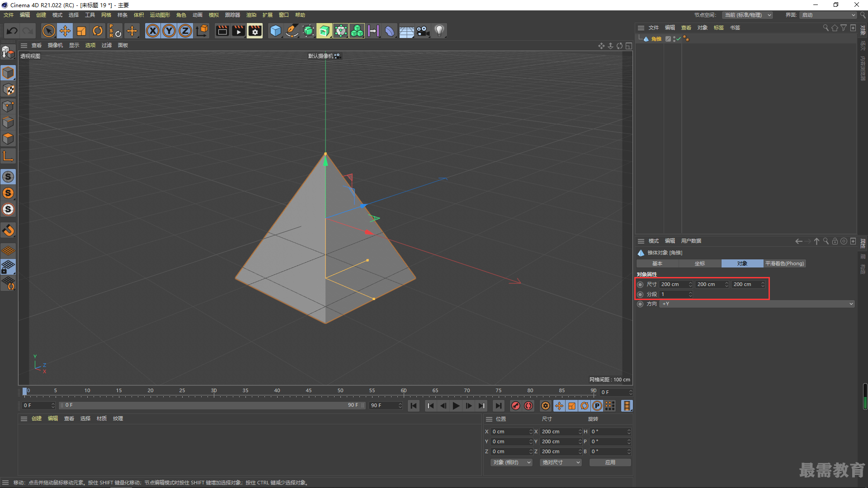This screenshot has height=488, width=868.
Task: Toggle Position keyframe recording in timeline
Action: point(559,406)
